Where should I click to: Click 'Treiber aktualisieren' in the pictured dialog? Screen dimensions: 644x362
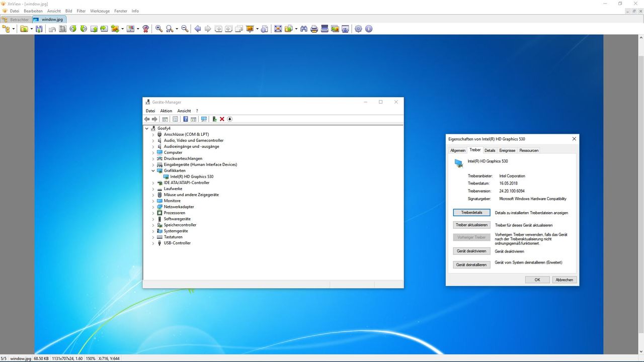(471, 225)
